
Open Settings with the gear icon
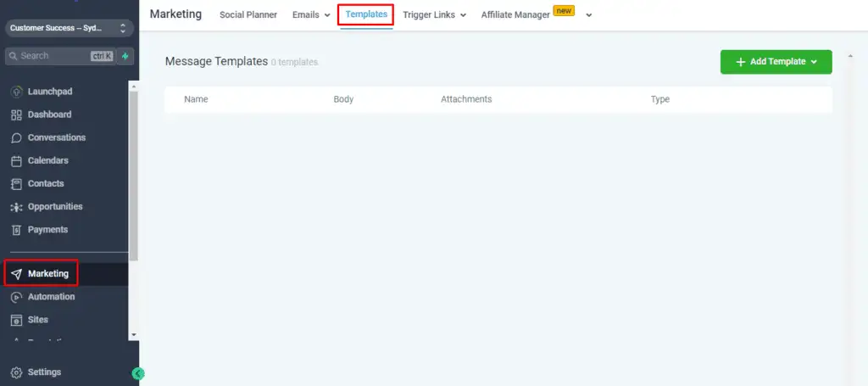[16, 372]
